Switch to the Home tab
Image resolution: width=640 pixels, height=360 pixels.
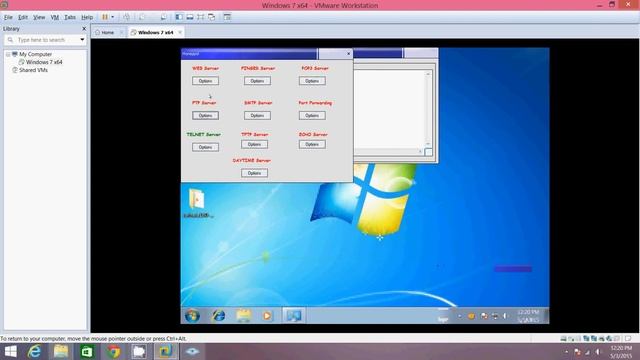pyautogui.click(x=108, y=32)
